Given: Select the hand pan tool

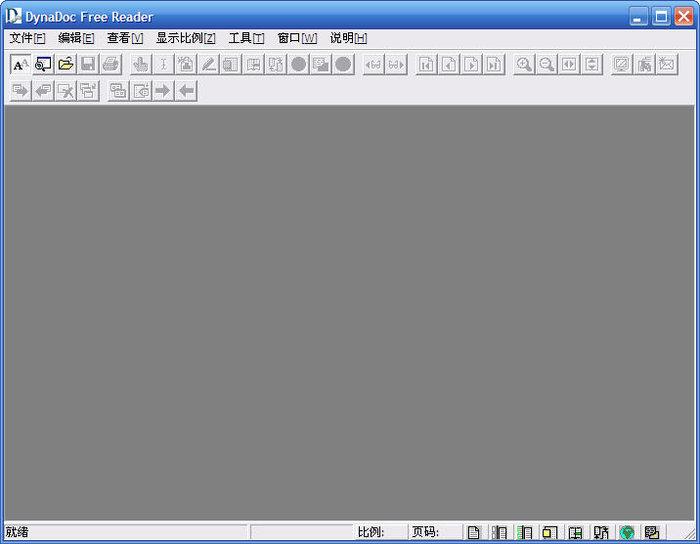Looking at the screenshot, I should point(141,65).
